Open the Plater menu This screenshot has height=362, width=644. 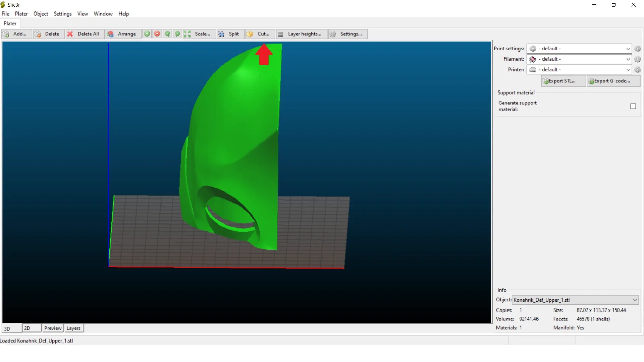pyautogui.click(x=21, y=14)
